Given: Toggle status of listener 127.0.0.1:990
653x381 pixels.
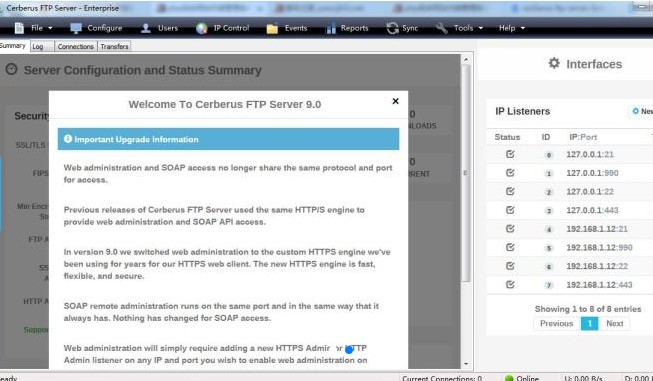Looking at the screenshot, I should tap(510, 173).
